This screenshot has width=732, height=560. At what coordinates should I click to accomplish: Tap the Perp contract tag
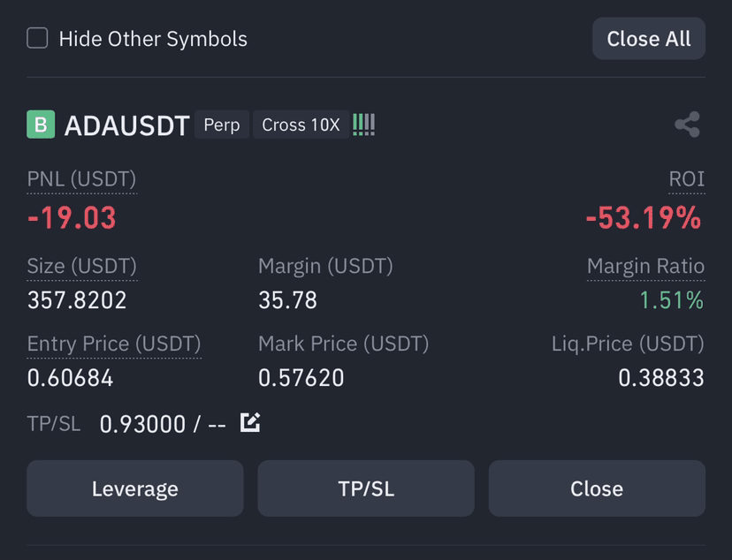point(222,125)
